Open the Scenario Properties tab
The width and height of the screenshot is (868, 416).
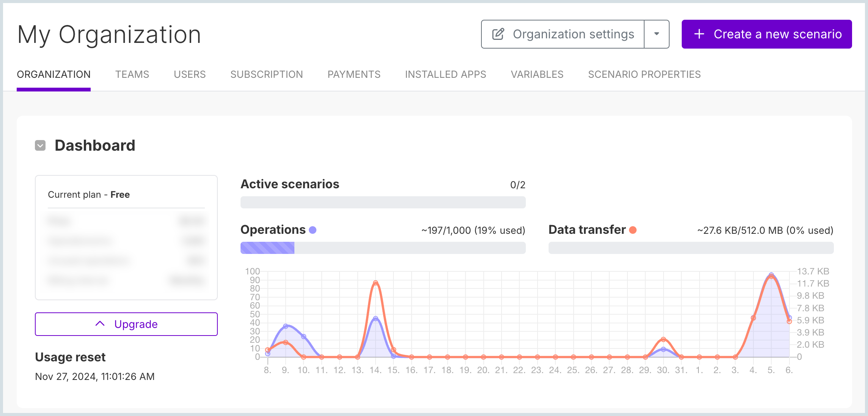click(644, 74)
